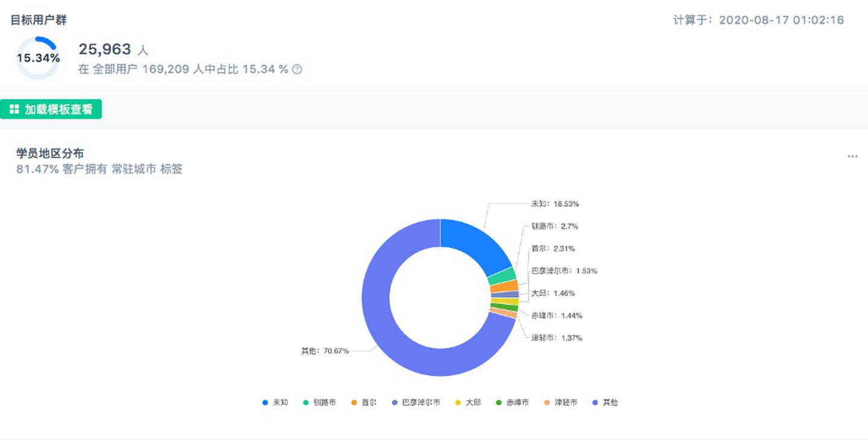868x440 pixels.
Task: Toggle the 赤峰市 legend item
Action: coord(512,402)
